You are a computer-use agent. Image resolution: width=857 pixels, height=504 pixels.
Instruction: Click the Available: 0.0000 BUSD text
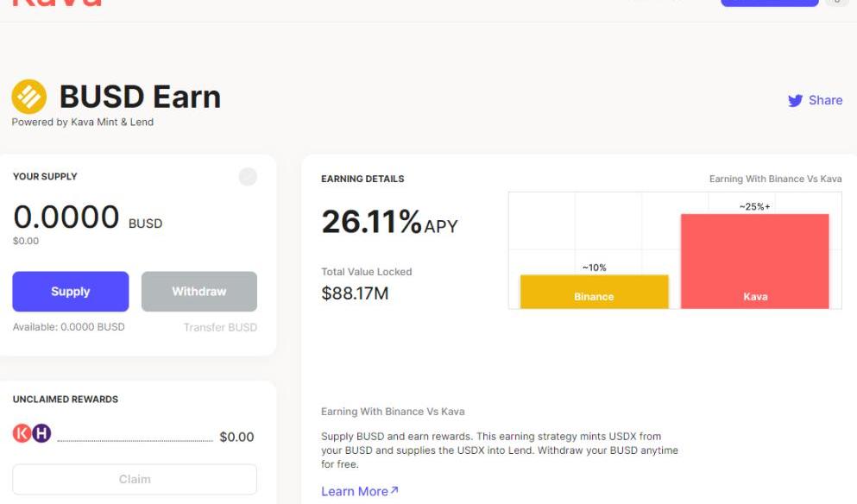coord(69,327)
